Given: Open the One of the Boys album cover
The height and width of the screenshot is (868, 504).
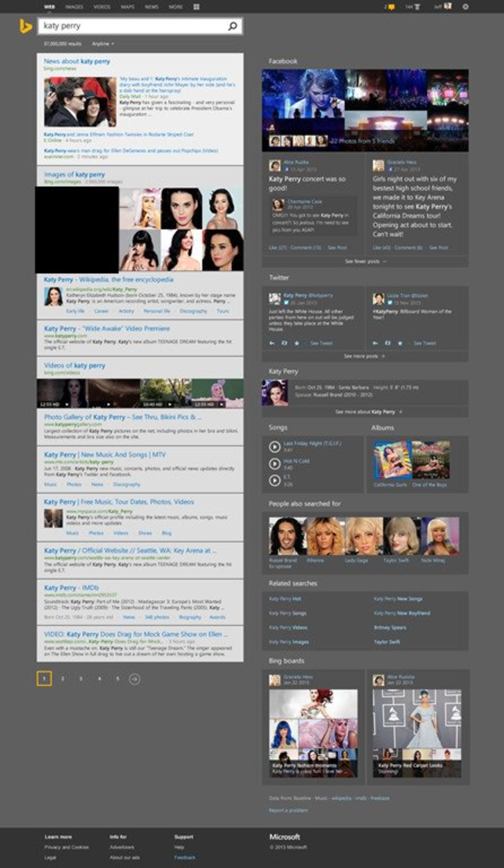Looking at the screenshot, I should 431,460.
